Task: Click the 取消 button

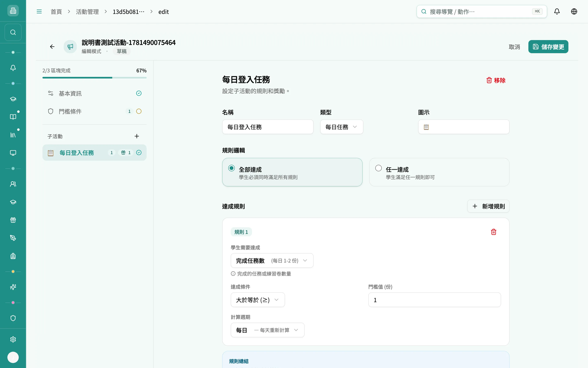Action: pos(514,47)
